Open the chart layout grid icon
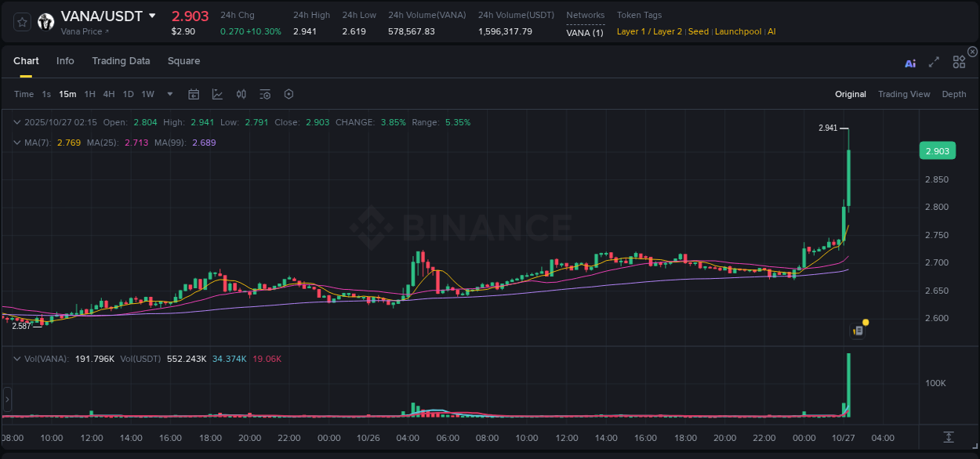This screenshot has width=980, height=459. (959, 62)
